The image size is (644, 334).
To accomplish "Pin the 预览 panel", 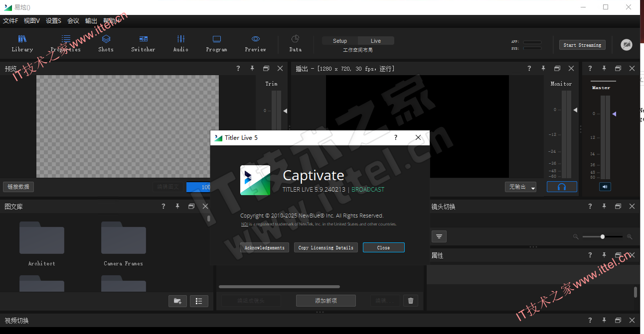I will point(252,68).
